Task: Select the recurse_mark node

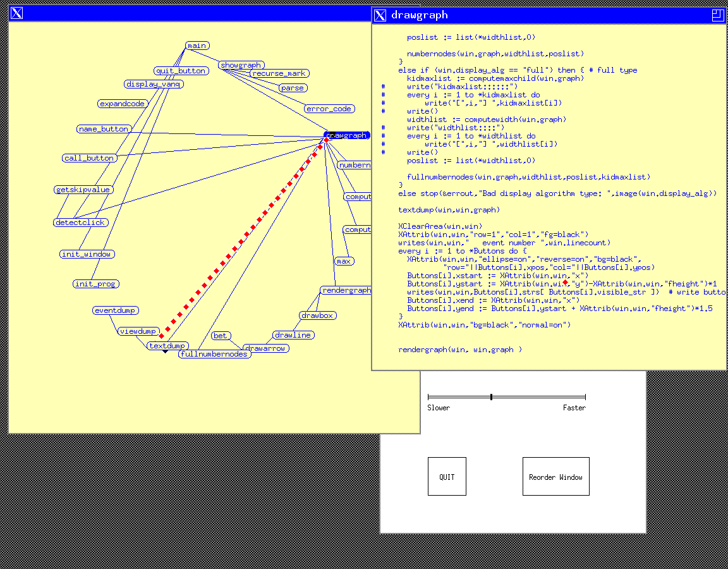Action: [x=278, y=73]
